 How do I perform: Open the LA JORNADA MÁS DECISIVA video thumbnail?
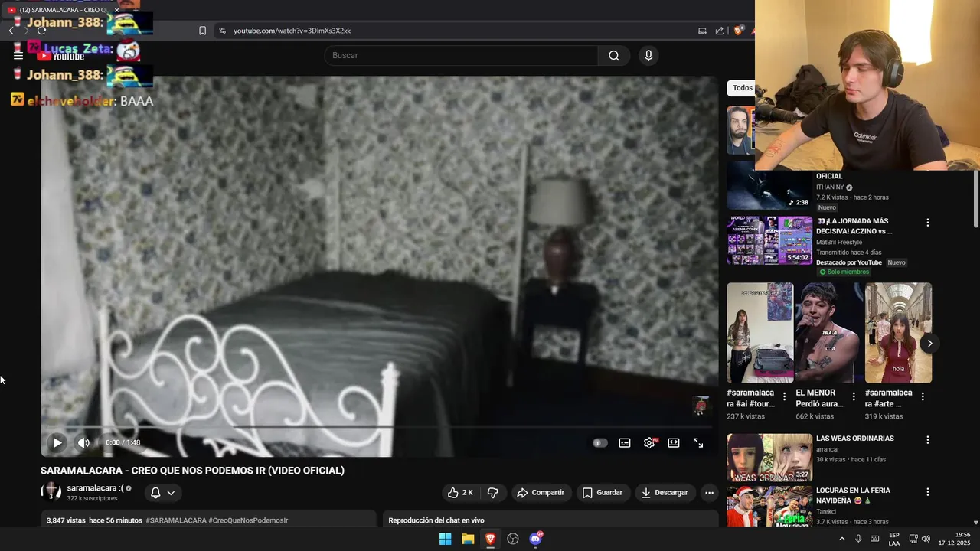click(769, 240)
